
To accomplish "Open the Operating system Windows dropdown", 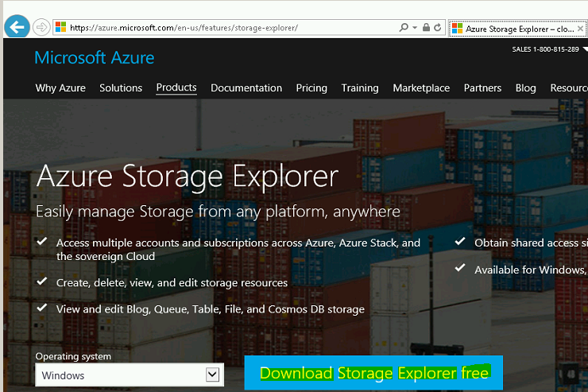I will coord(130,375).
